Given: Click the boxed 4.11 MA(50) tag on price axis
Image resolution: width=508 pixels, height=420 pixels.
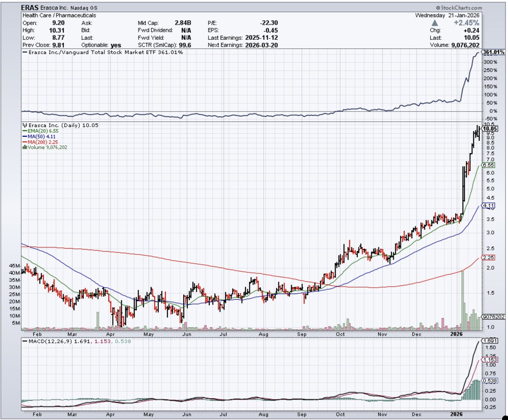Looking at the screenshot, I should click(489, 205).
